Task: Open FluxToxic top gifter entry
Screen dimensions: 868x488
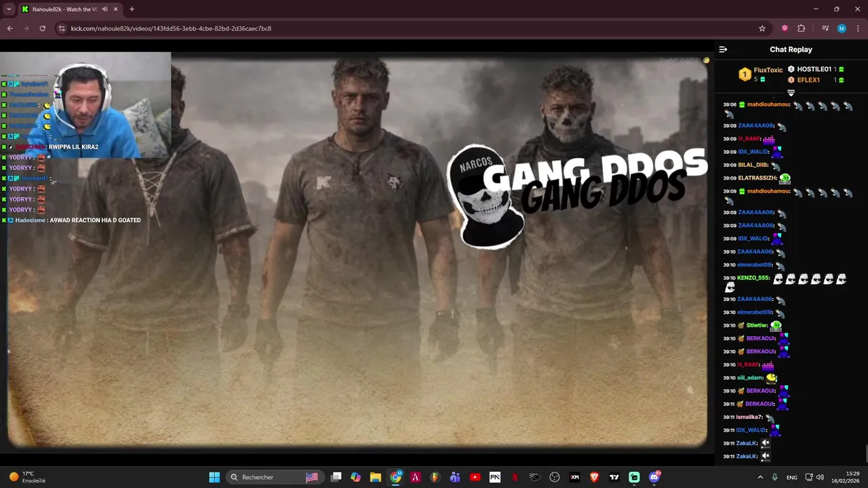Action: click(761, 74)
